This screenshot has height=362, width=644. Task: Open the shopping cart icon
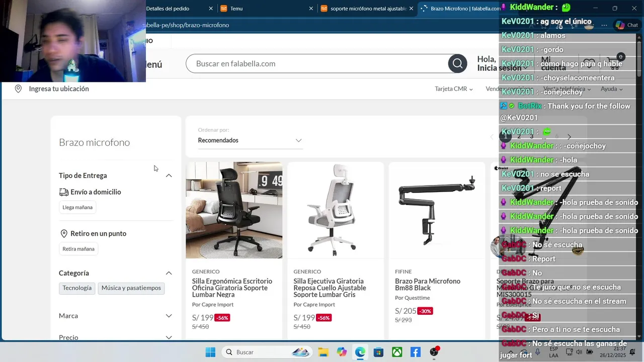click(614, 63)
